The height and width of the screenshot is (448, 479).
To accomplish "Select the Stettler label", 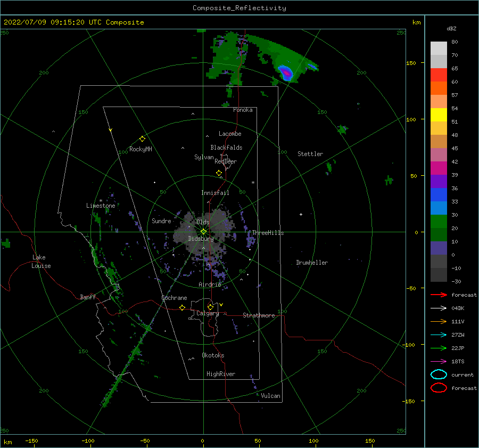I will [x=310, y=154].
